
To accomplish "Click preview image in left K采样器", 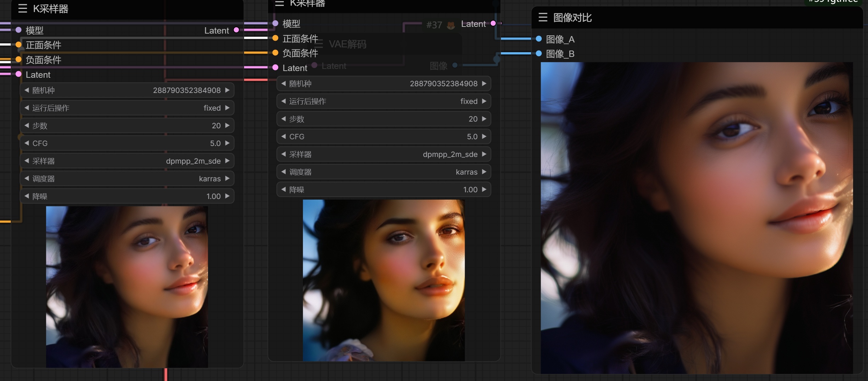I will (x=127, y=287).
